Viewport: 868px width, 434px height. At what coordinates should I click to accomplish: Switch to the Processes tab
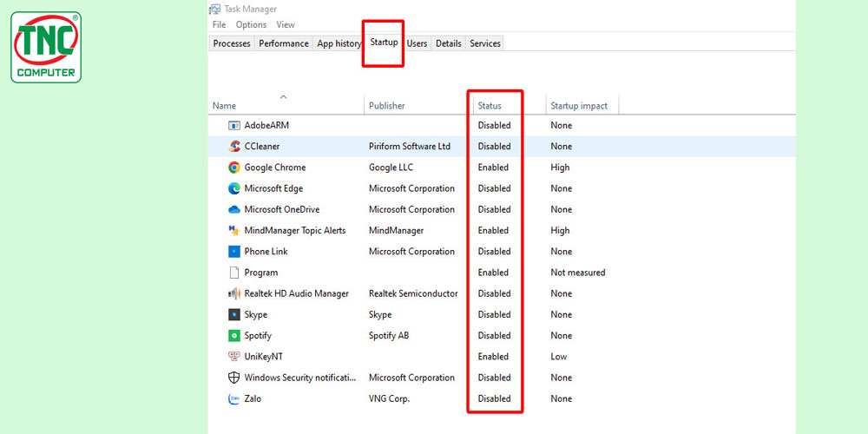tap(232, 43)
